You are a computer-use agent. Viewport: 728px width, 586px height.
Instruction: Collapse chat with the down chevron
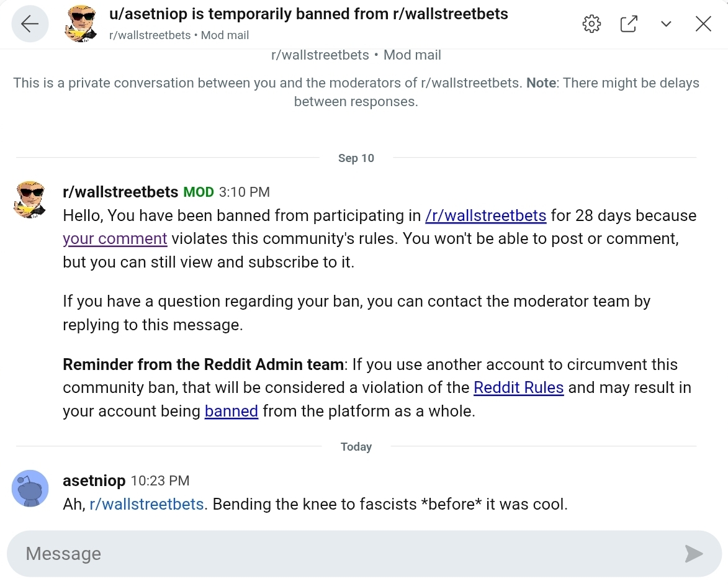point(666,24)
